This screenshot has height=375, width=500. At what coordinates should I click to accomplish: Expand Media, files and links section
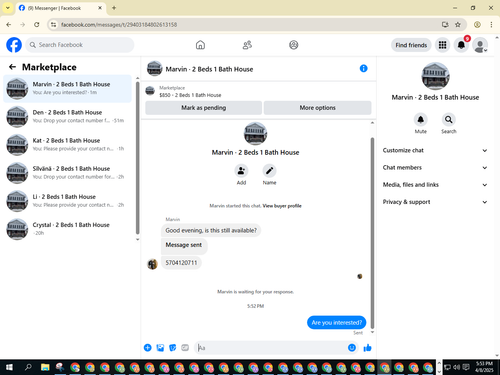[435, 185]
